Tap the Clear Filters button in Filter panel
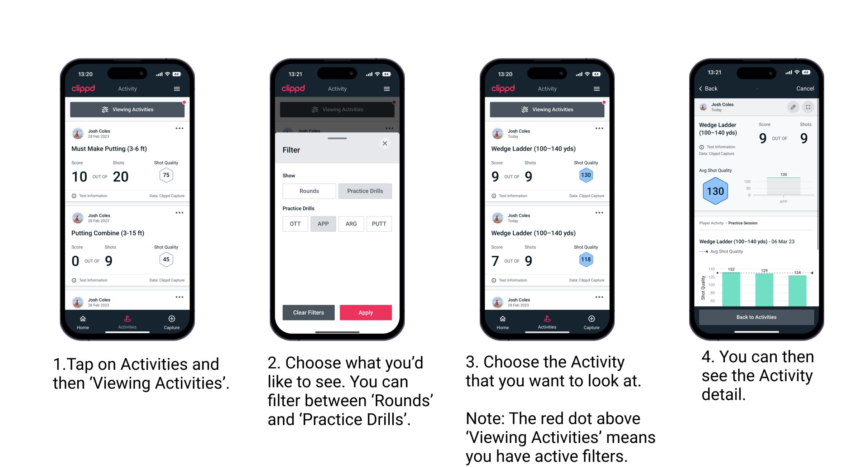The width and height of the screenshot is (868, 467). pyautogui.click(x=309, y=312)
